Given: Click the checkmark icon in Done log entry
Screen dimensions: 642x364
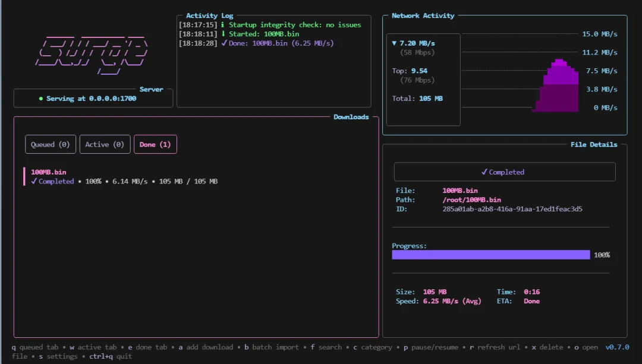Looking at the screenshot, I should tap(224, 43).
